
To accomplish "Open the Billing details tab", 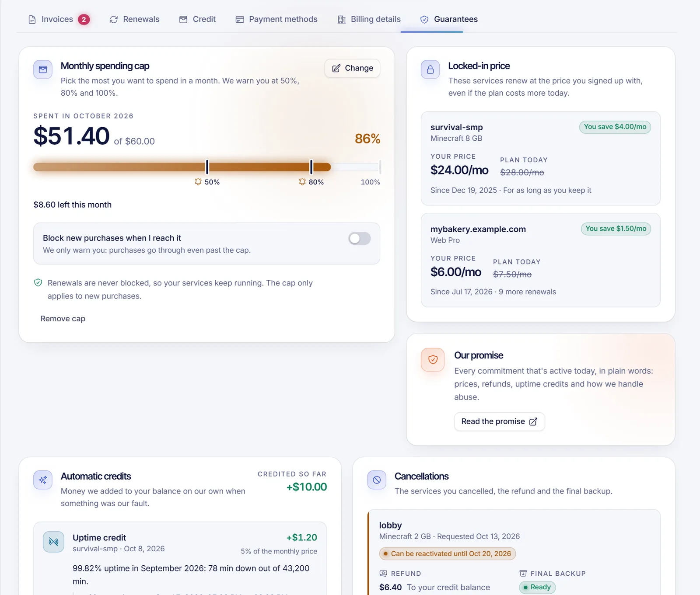I will coord(369,19).
